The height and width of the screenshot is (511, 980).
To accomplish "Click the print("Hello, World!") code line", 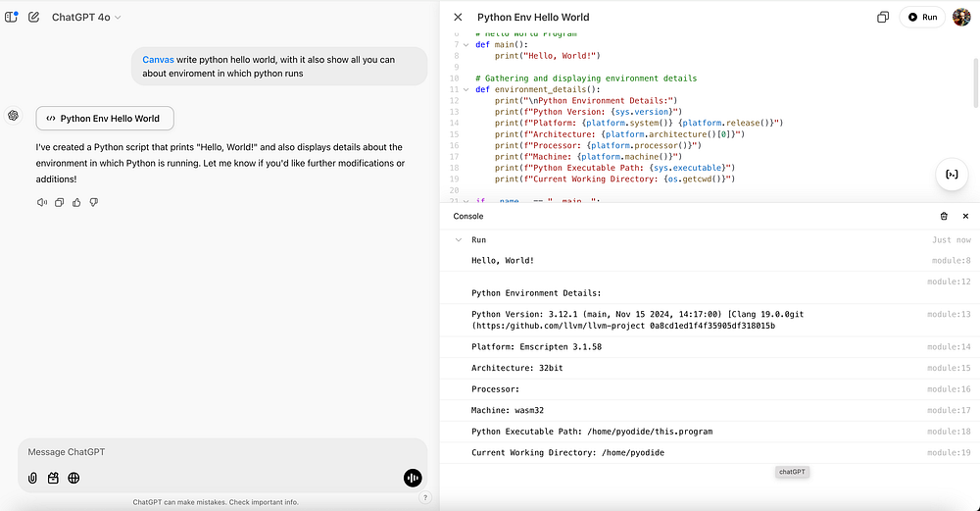I will click(548, 56).
